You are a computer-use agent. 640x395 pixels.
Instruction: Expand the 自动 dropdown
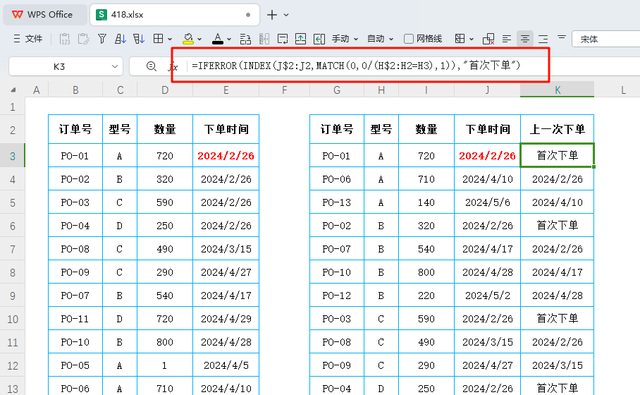pos(380,39)
